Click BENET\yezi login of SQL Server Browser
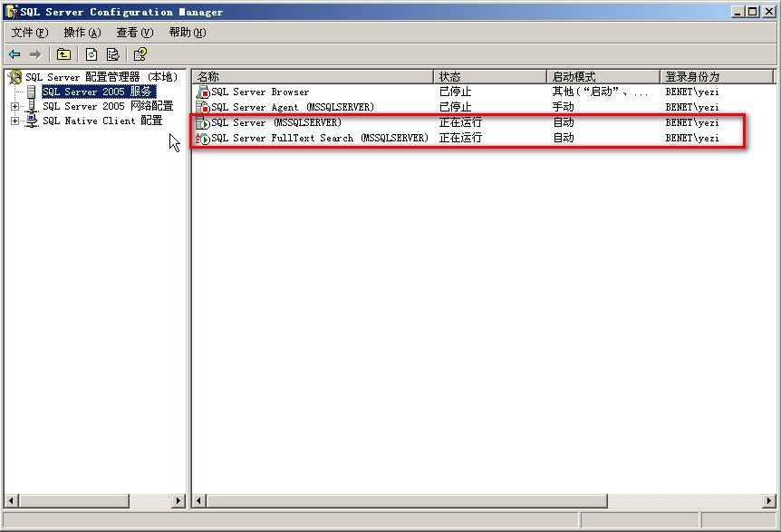The height and width of the screenshot is (532, 781). click(x=692, y=92)
